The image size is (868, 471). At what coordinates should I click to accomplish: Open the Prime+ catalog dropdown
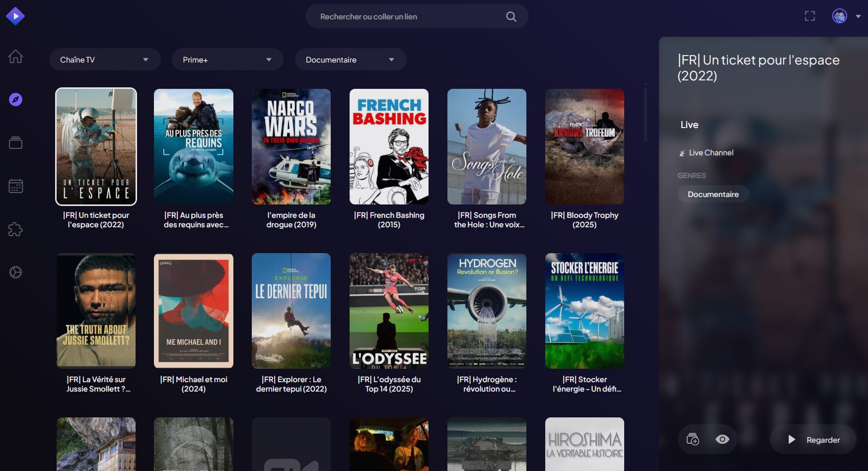point(227,60)
